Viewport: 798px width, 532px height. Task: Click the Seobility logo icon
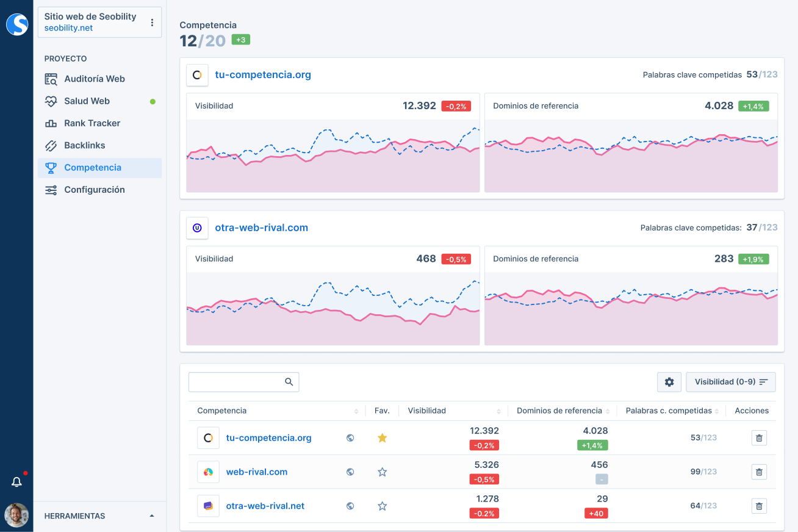click(x=17, y=24)
